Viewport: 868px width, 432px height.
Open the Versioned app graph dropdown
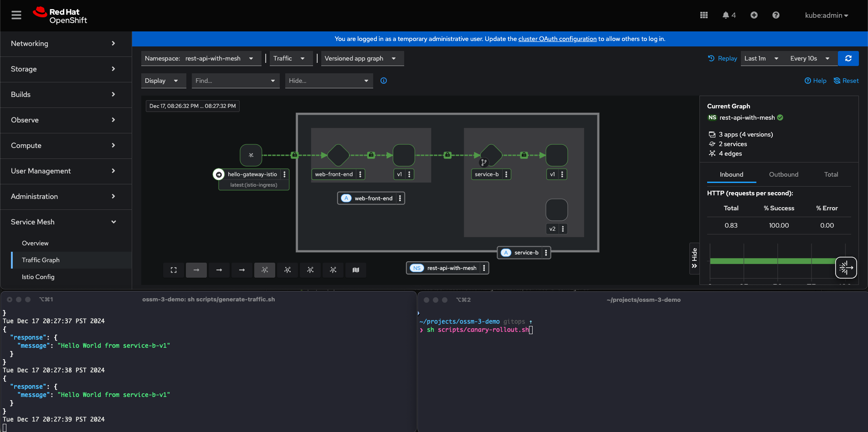coord(362,58)
